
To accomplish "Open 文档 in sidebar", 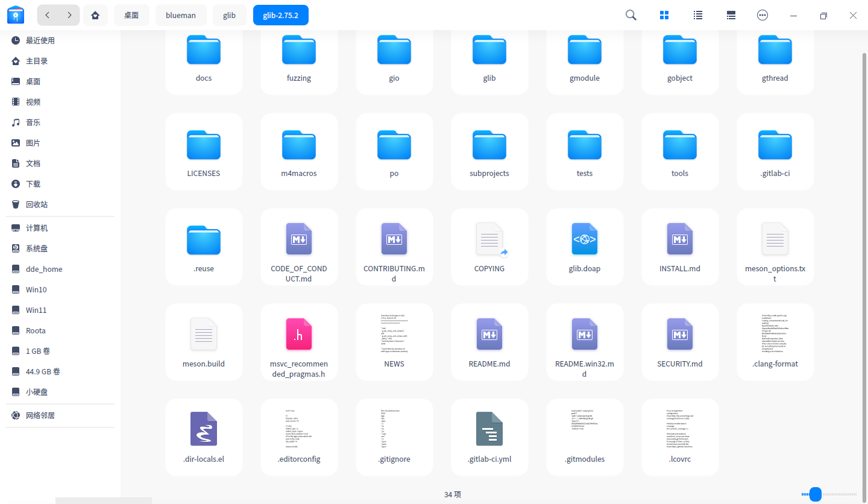I will coord(60,163).
